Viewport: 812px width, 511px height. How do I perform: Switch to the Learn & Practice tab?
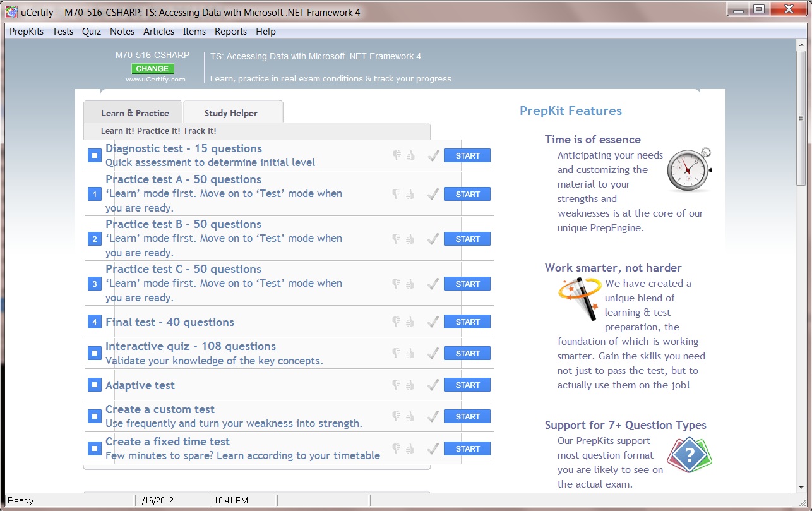(x=133, y=112)
